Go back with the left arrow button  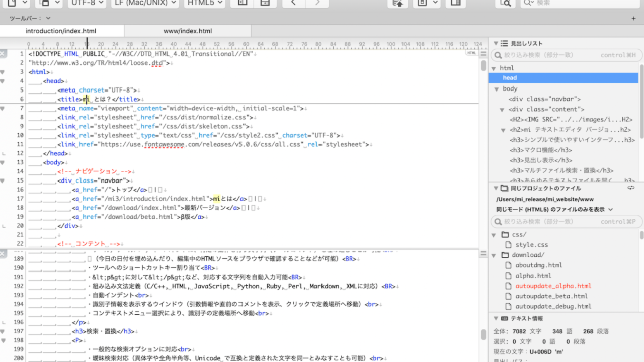[x=294, y=3]
